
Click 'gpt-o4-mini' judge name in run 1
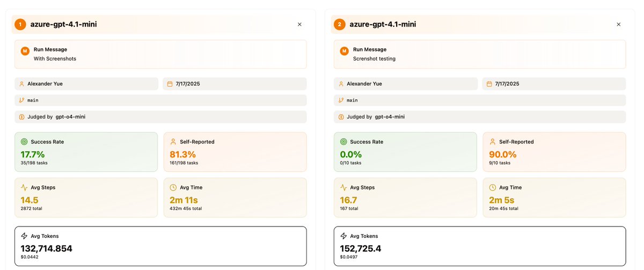click(70, 116)
